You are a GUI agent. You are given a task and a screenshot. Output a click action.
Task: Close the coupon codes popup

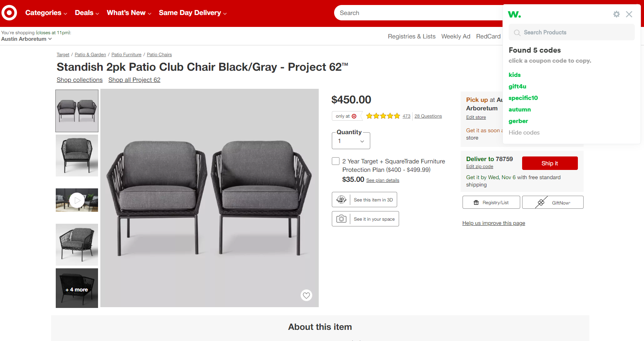pyautogui.click(x=629, y=14)
